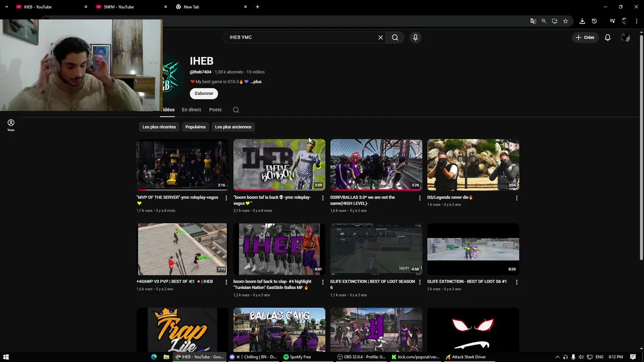Open the Vous sidebar icon

11,125
